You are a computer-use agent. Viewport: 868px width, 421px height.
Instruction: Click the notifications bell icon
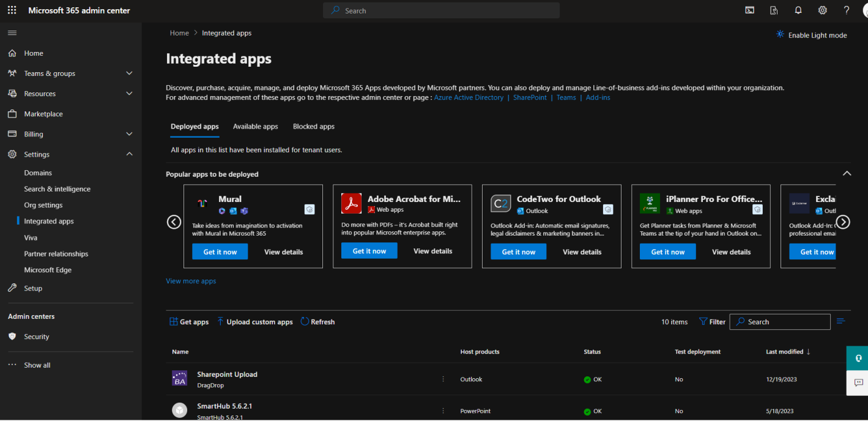(798, 10)
